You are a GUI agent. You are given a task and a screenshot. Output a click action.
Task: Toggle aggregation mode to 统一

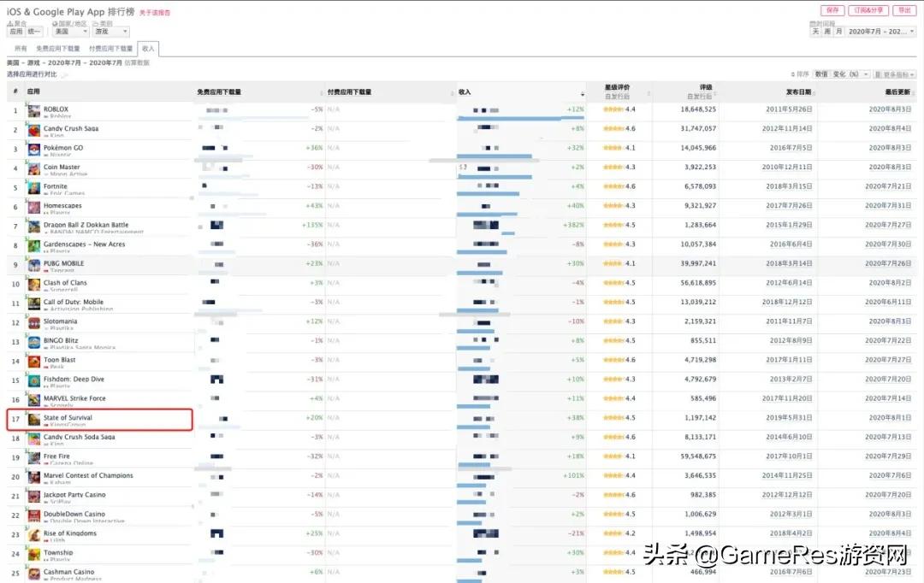(34, 31)
